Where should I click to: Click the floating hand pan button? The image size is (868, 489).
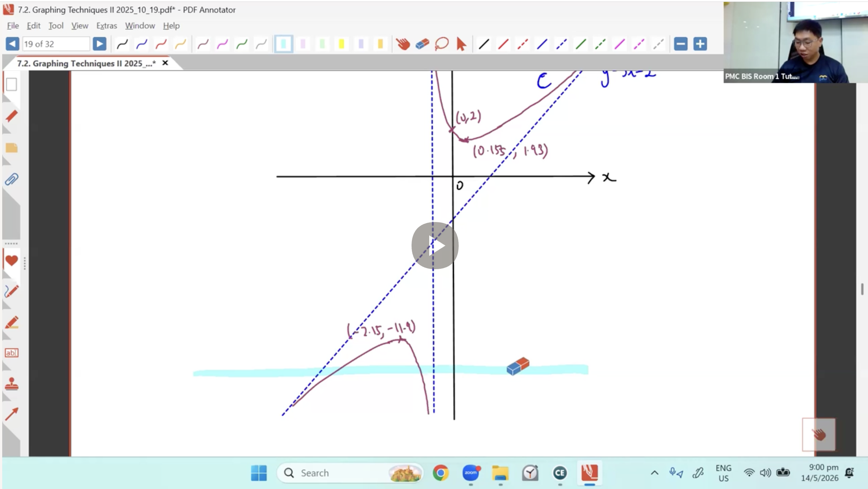point(819,435)
